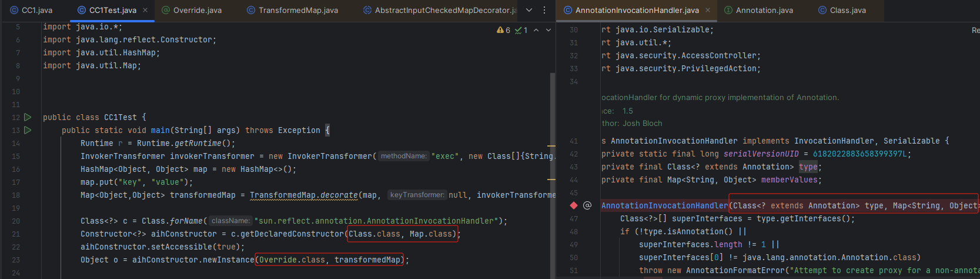This screenshot has width=980, height=279.
Task: Toggle red breakpoint on AnnotationInvocationHandler constructor
Action: coord(574,205)
